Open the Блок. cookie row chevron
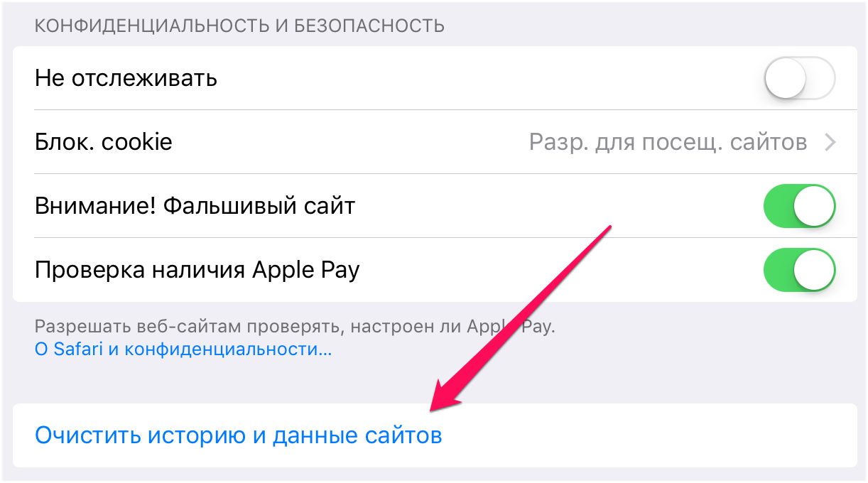Screen dimensions: 868x483 (830, 143)
